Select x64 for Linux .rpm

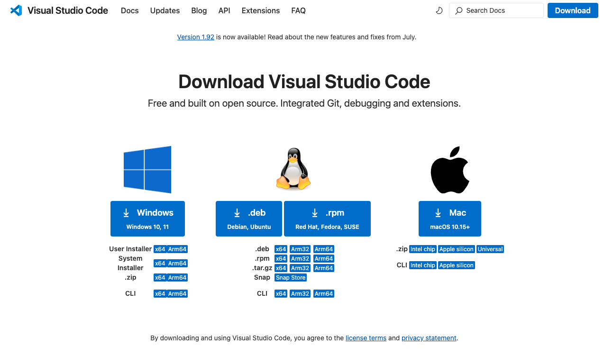click(281, 259)
